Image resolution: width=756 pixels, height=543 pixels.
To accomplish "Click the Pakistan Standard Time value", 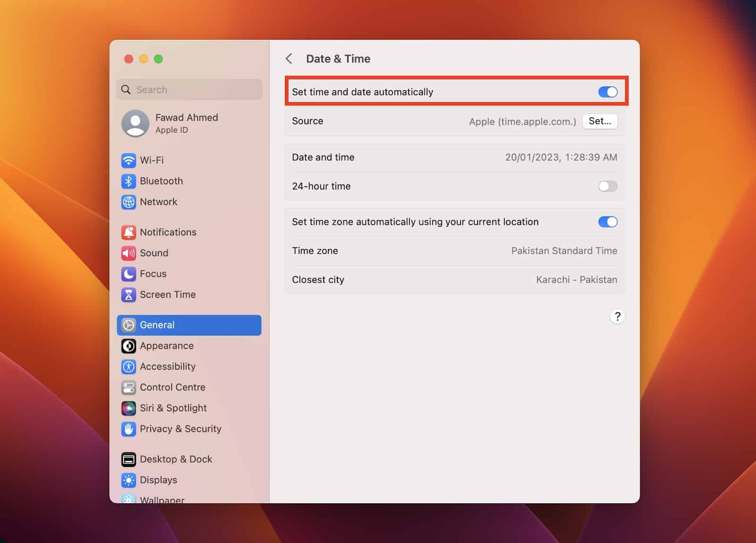I will pos(564,251).
